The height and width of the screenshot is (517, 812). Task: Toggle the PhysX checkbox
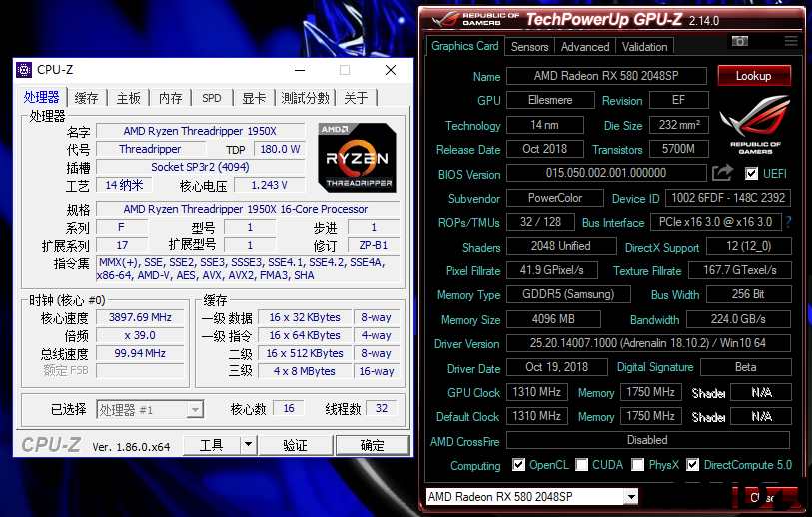(637, 465)
